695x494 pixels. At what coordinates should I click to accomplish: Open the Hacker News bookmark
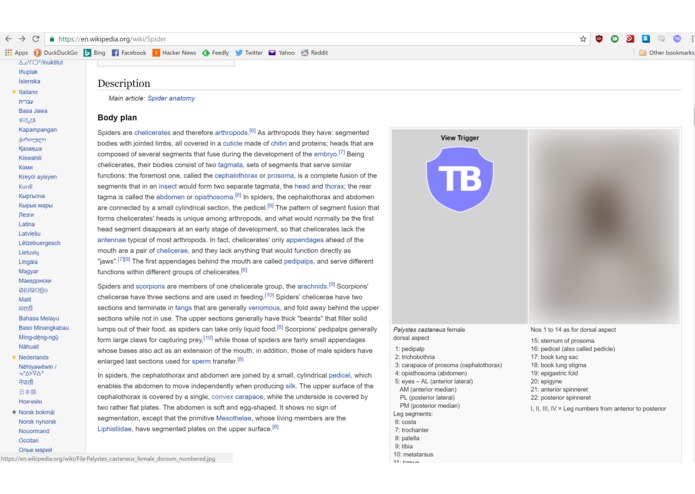click(174, 53)
